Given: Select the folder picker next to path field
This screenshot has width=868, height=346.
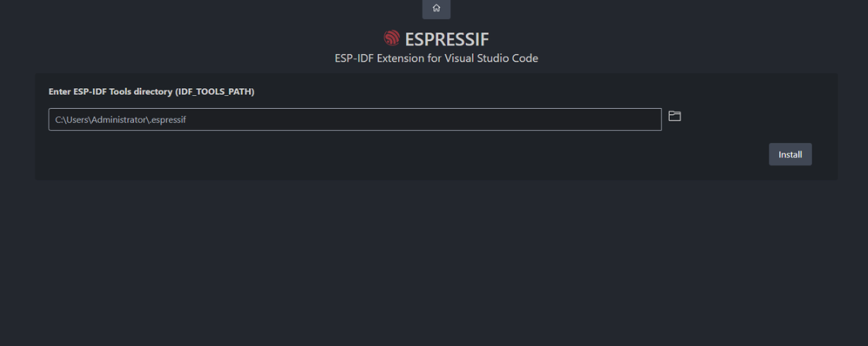Looking at the screenshot, I should (x=674, y=116).
